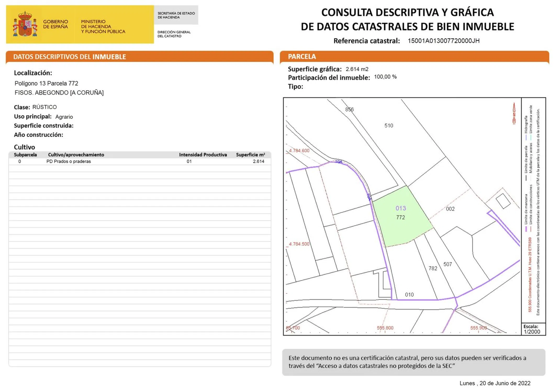Click parcel label 510 on the map
This screenshot has height=392, width=556.
pyautogui.click(x=389, y=126)
